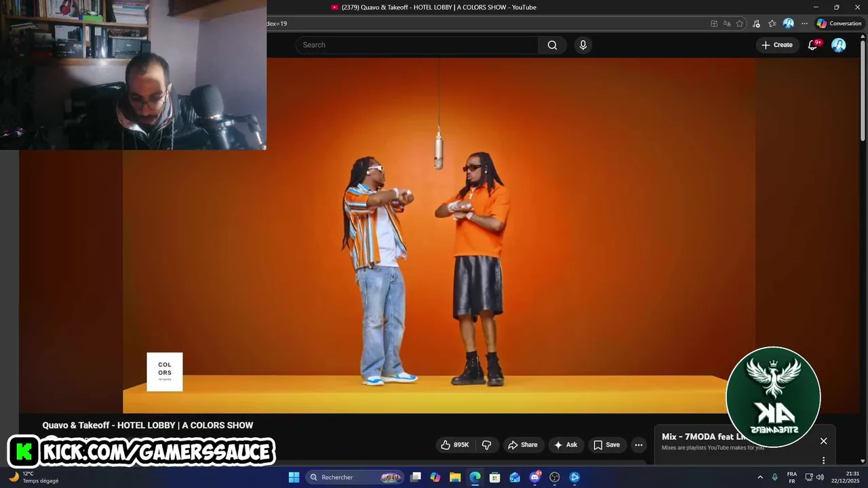
Task: Open File Explorer from taskbar
Action: click(455, 477)
